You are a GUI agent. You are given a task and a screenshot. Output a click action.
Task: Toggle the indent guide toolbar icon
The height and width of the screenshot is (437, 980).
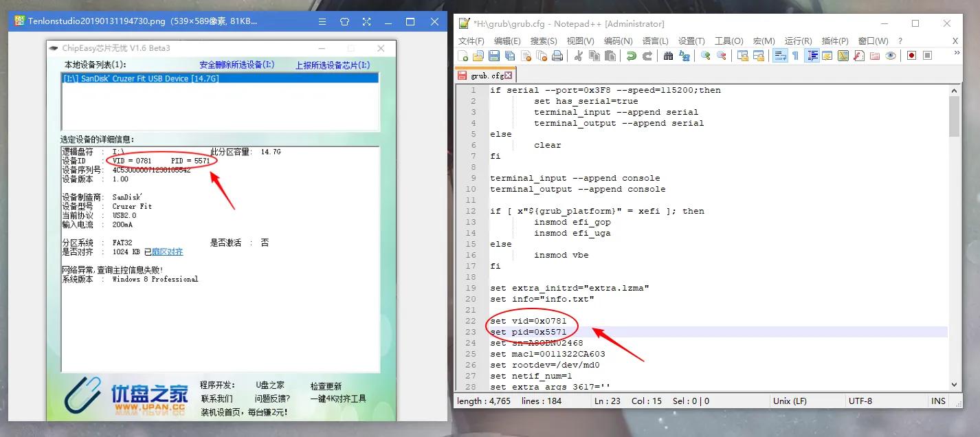coord(812,56)
